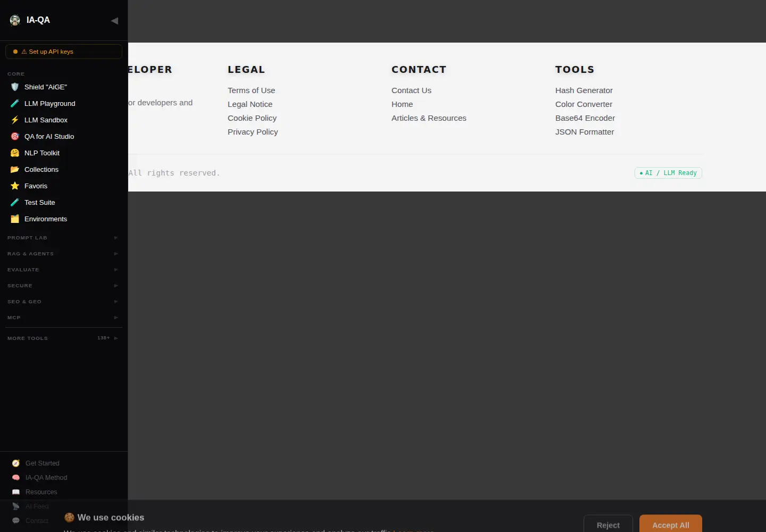The width and height of the screenshot is (766, 532).
Task: Open QA for AI Studio target icon
Action: [x=15, y=136]
